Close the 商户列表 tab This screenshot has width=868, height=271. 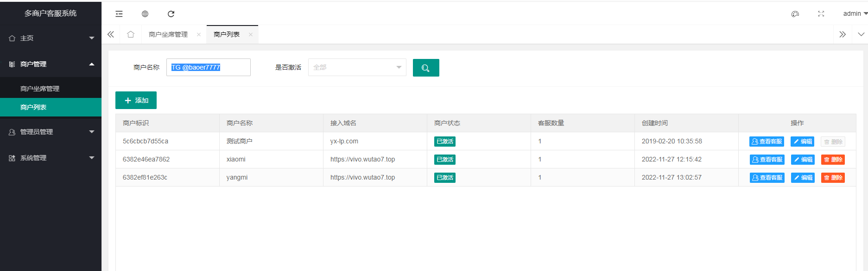click(x=251, y=34)
